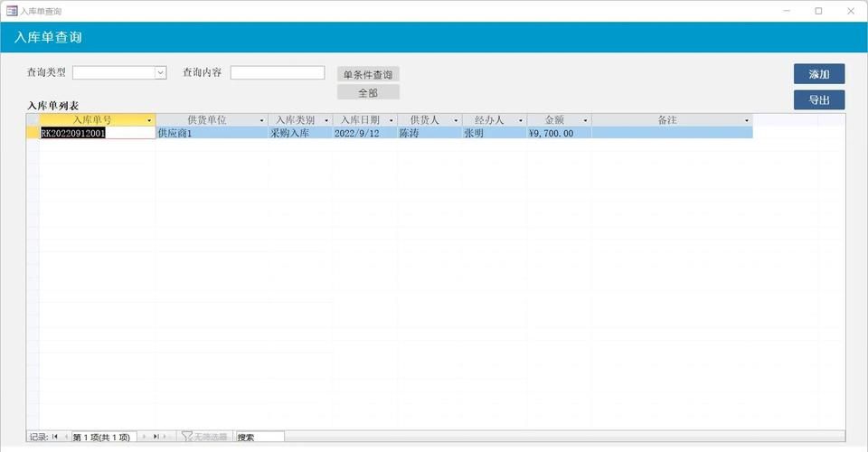Go to first record navigation arrow
The image size is (868, 452).
pyautogui.click(x=55, y=437)
